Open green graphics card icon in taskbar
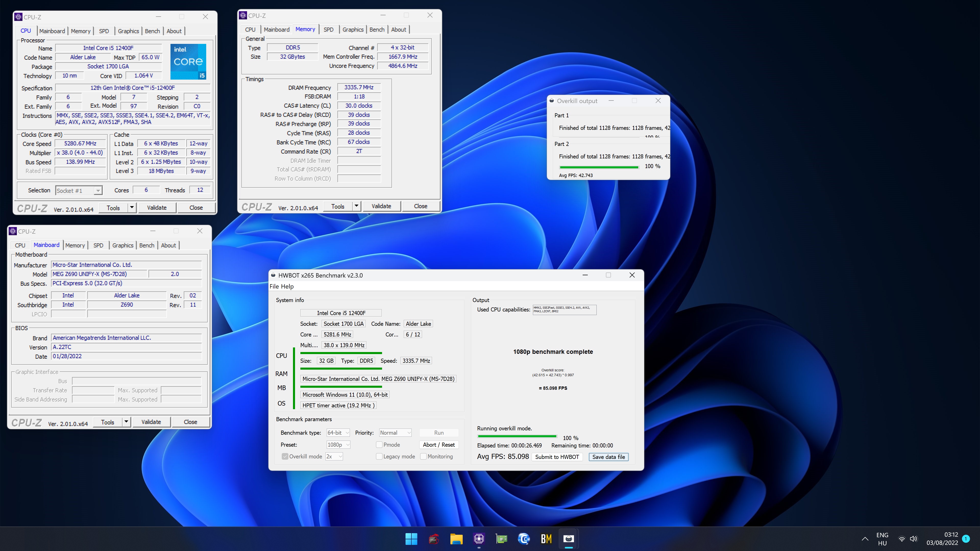 501,539
